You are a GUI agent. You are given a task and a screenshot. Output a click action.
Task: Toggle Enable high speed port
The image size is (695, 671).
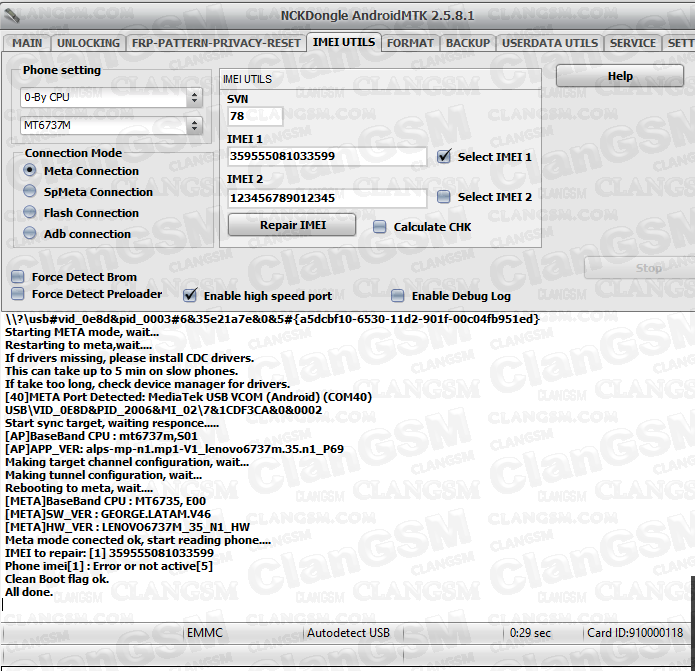coord(190,296)
